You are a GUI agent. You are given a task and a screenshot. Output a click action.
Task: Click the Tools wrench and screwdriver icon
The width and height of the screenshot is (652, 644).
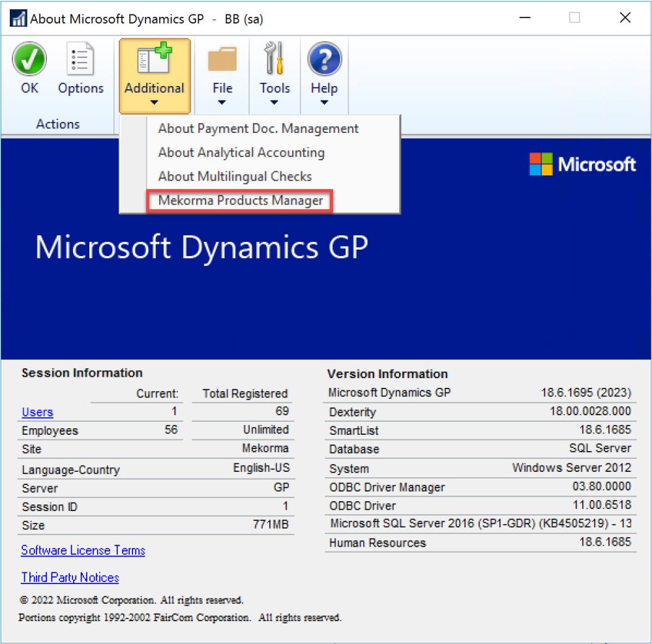274,58
